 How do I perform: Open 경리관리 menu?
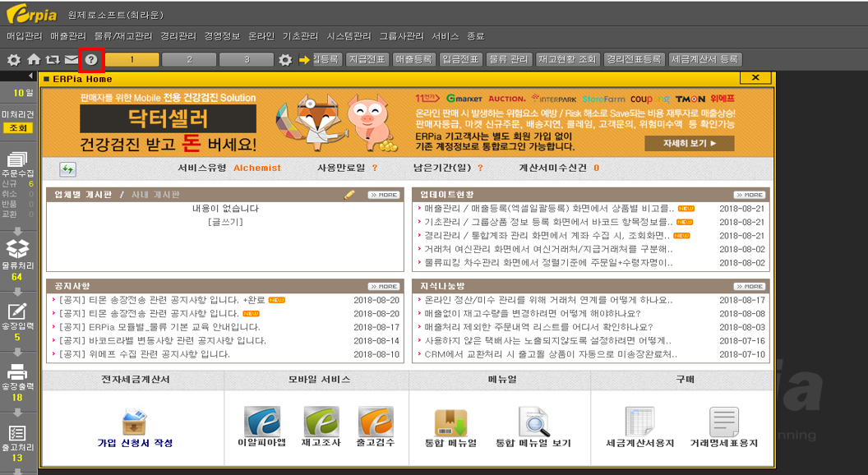pos(178,36)
